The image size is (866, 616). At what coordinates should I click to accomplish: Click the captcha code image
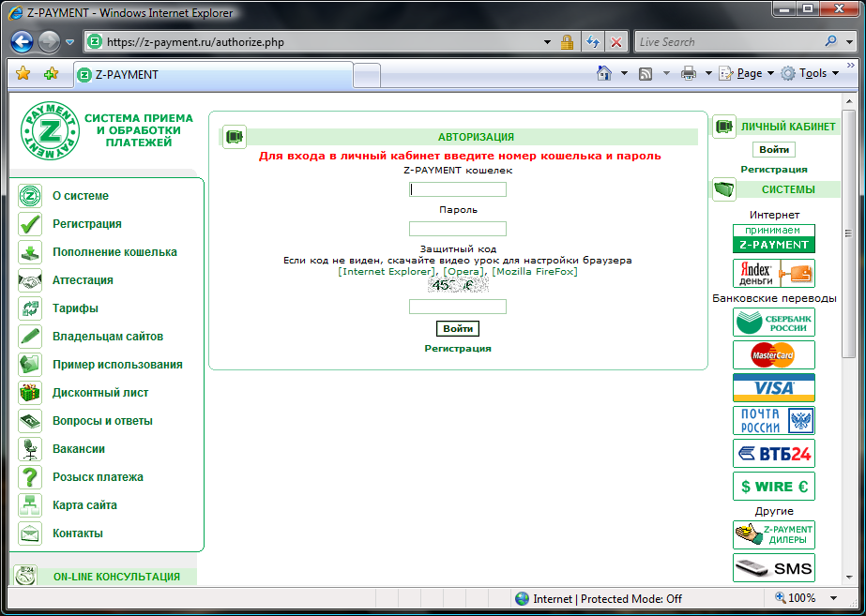coord(458,285)
